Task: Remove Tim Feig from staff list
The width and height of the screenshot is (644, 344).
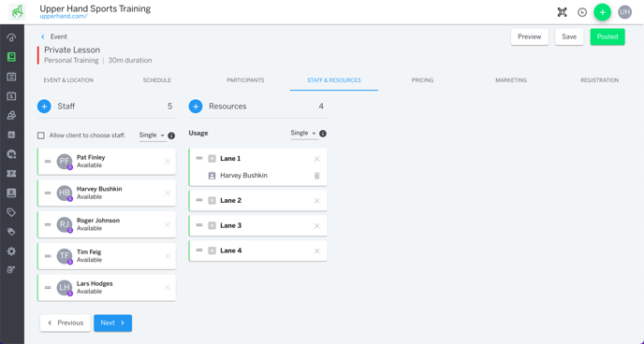Action: [168, 256]
